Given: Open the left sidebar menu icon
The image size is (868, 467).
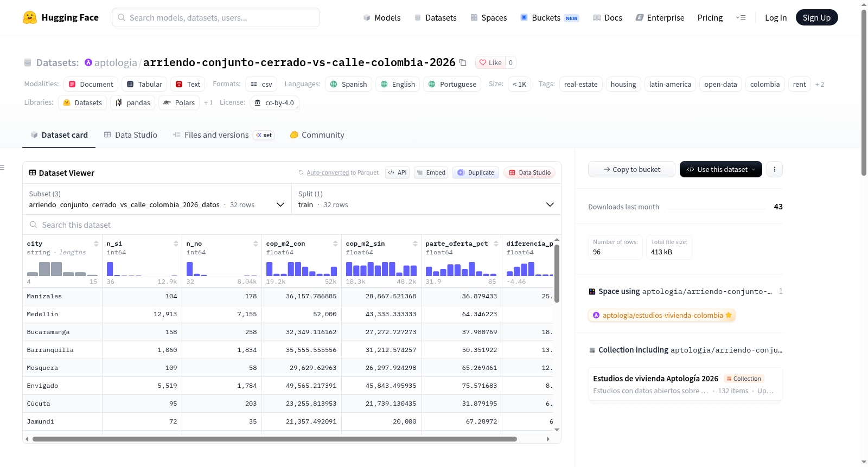Looking at the screenshot, I should pyautogui.click(x=3, y=168).
